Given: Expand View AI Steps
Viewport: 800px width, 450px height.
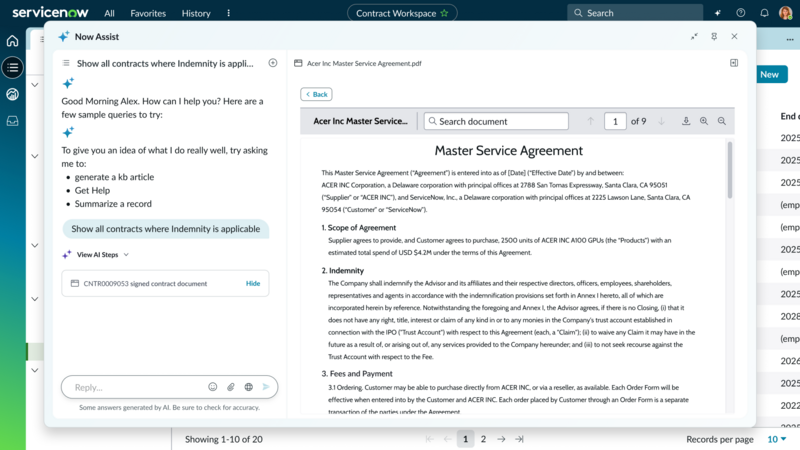Looking at the screenshot, I should point(97,255).
